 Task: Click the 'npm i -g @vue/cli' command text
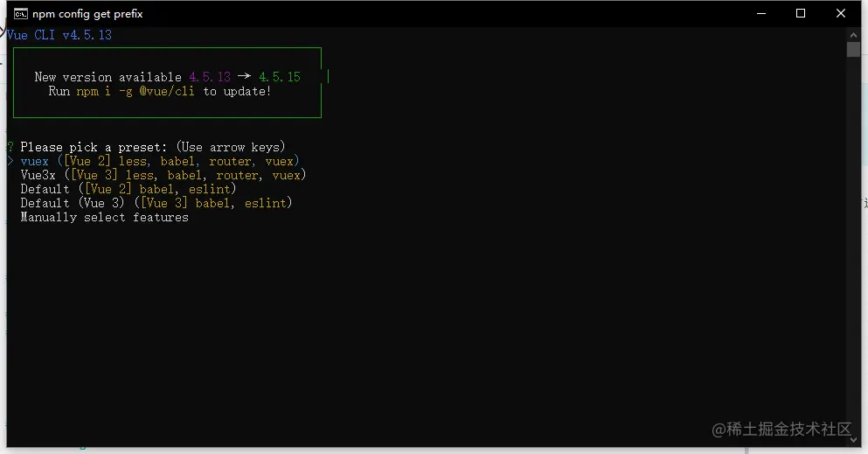click(135, 91)
